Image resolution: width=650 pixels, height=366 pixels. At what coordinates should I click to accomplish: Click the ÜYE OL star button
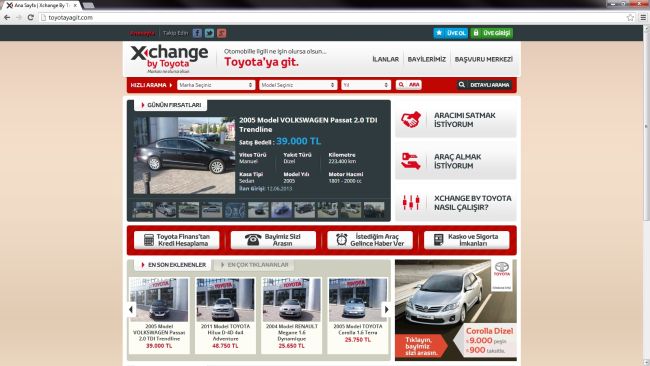(x=451, y=33)
